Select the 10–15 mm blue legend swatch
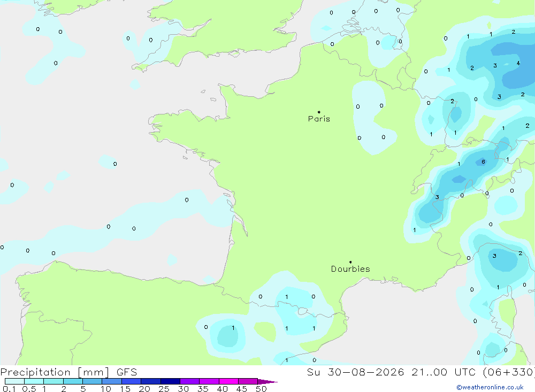 pyautogui.click(x=112, y=381)
